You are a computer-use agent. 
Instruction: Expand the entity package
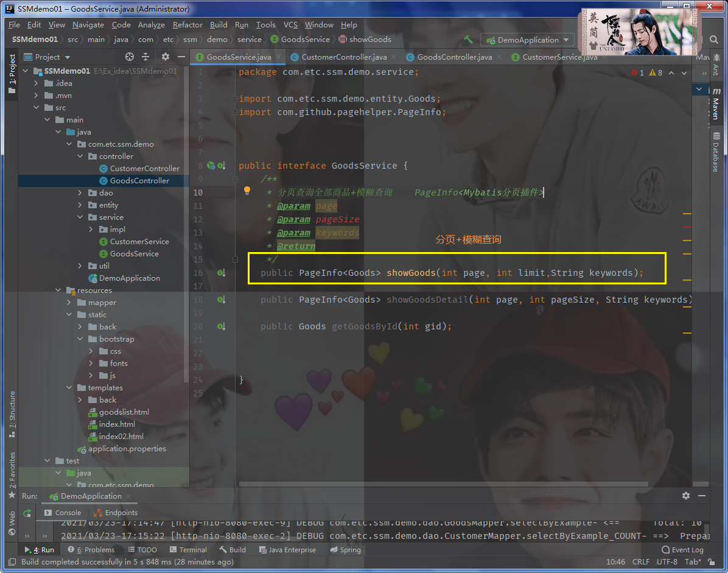coord(80,205)
